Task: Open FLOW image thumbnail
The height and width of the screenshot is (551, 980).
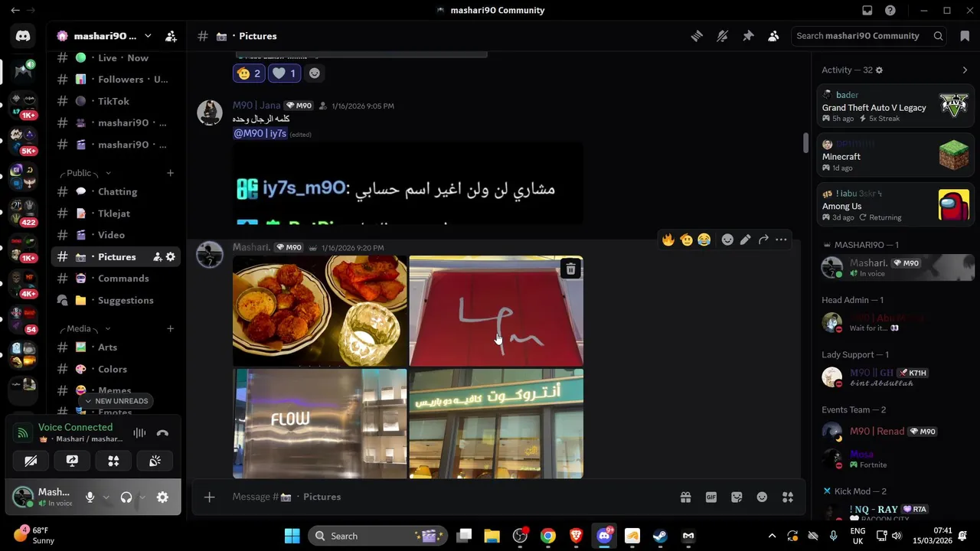Action: [x=320, y=423]
